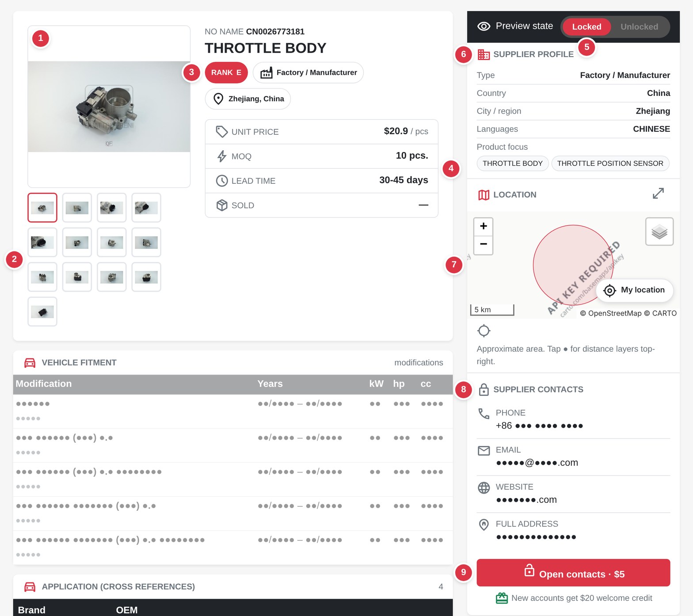Screen dimensions: 693x616
Task: Select the red-bordered active gallery thumbnail
Action: [x=42, y=208]
